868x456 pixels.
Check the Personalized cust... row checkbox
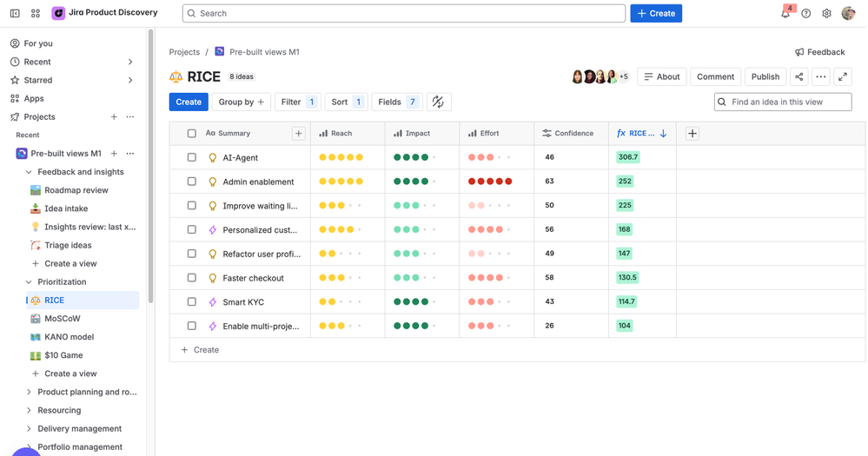click(191, 229)
